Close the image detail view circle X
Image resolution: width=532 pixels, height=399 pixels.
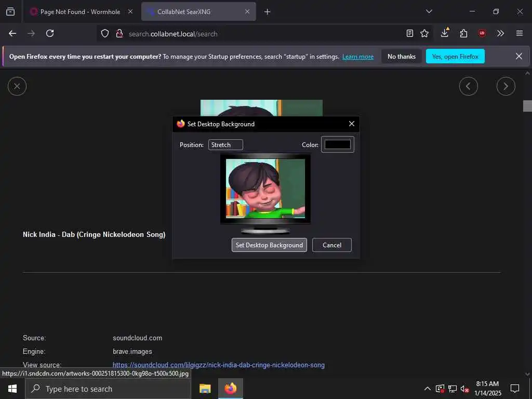coord(17,86)
